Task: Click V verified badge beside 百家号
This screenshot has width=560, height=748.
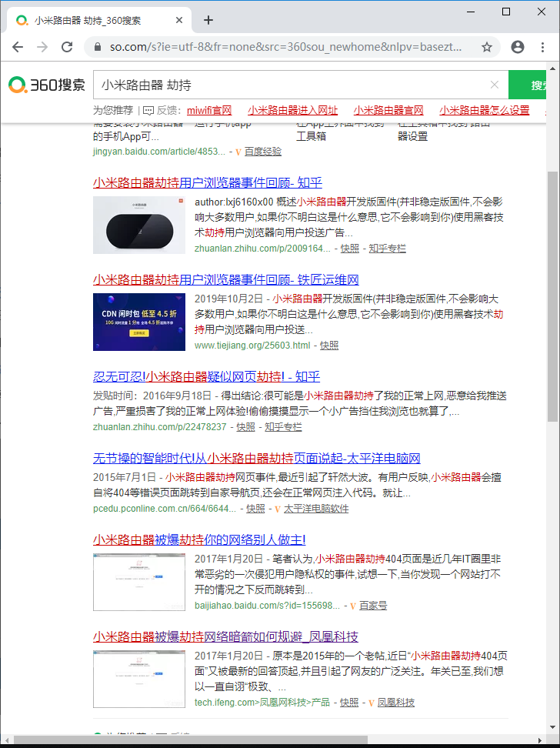Action: [353, 606]
